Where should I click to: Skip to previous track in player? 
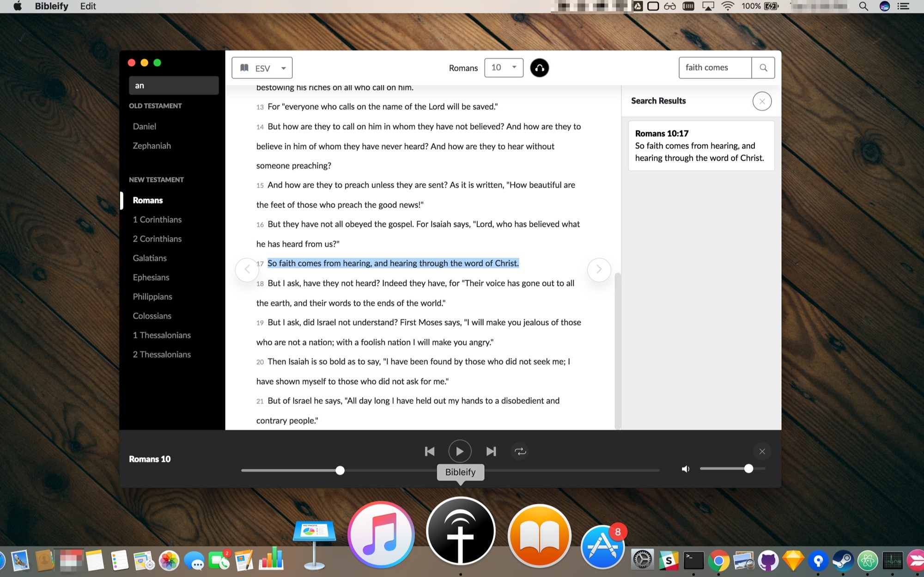point(429,451)
